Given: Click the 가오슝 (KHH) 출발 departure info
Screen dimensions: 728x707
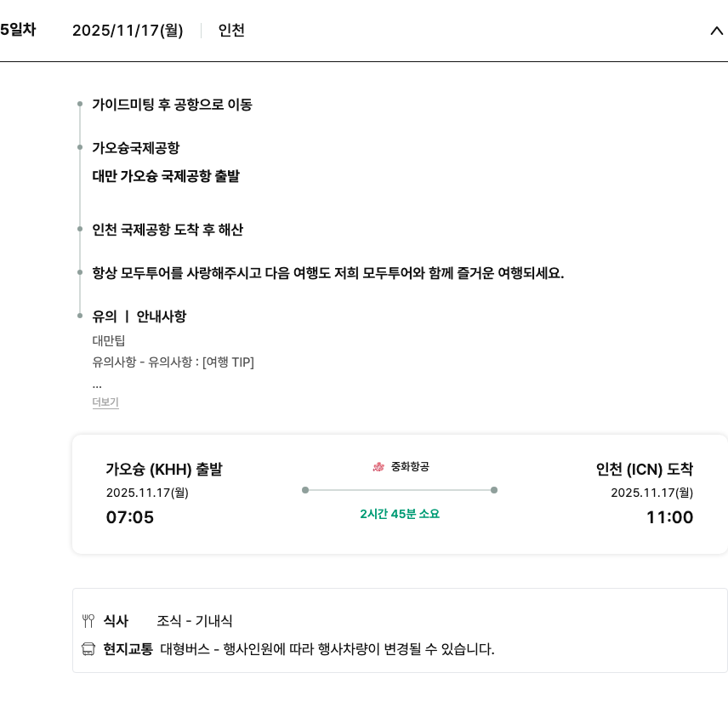Looking at the screenshot, I should click(164, 469).
